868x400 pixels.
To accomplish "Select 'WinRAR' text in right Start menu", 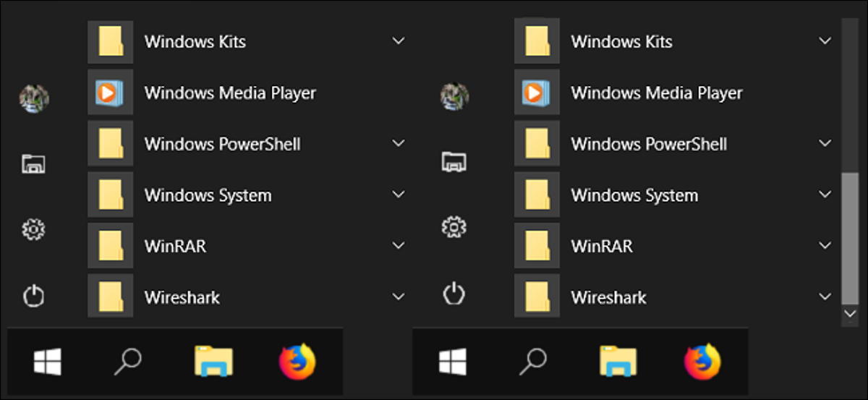I will (x=603, y=246).
